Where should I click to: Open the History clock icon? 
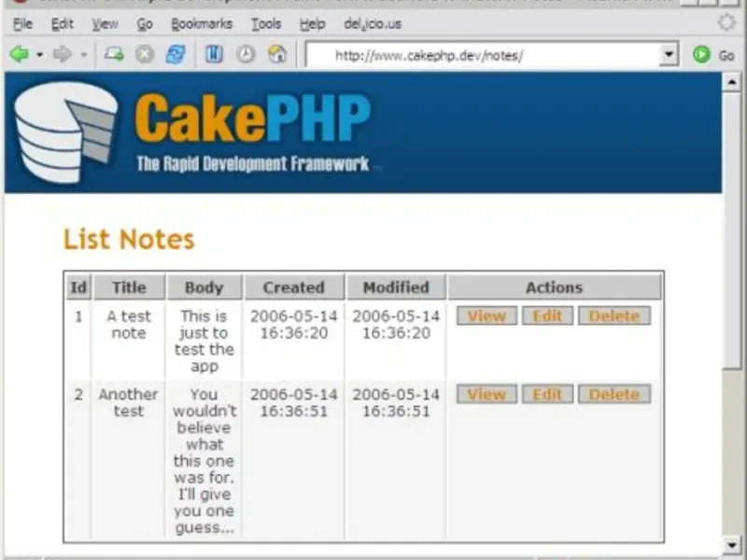(246, 54)
